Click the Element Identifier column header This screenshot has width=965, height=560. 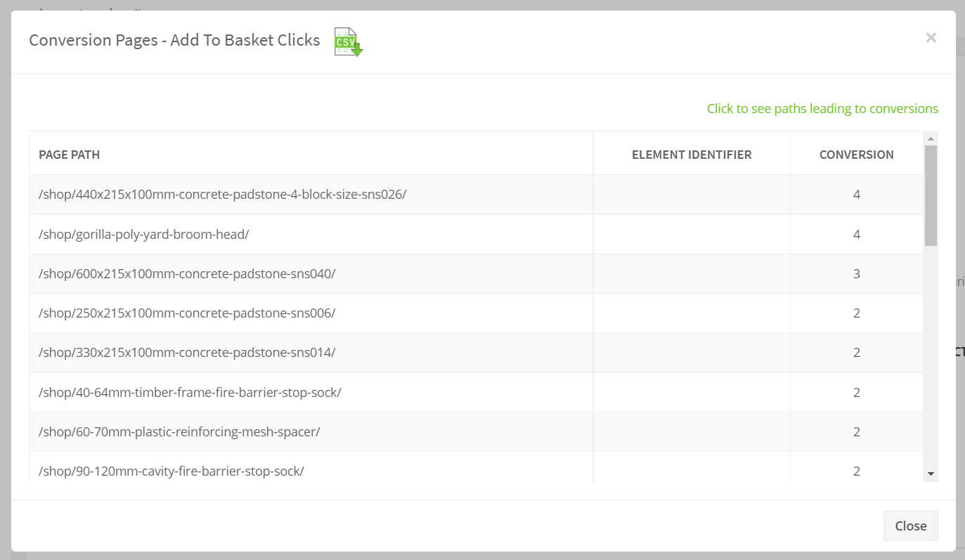click(692, 155)
